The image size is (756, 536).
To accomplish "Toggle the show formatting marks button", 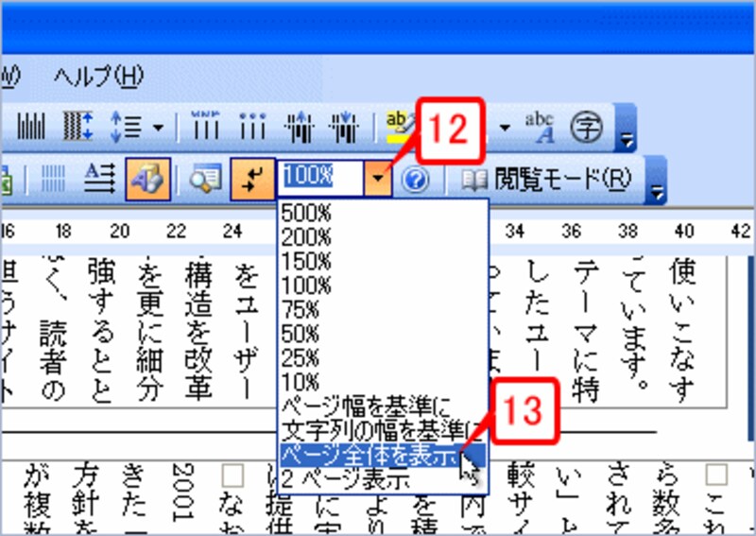I will 252,179.
